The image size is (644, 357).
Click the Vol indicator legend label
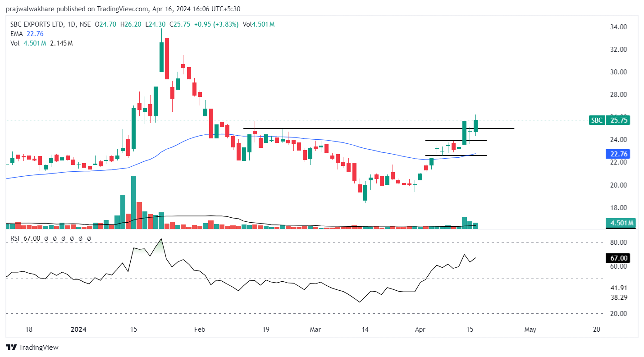[x=15, y=43]
